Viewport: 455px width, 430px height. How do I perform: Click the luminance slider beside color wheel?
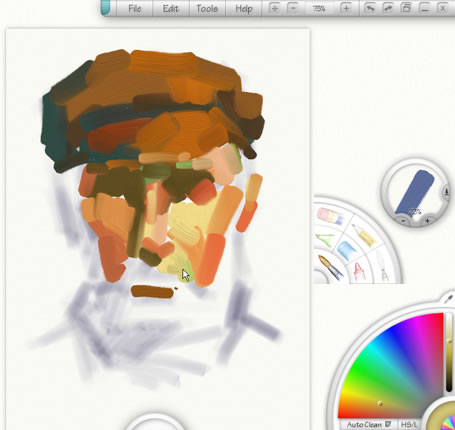click(x=449, y=352)
